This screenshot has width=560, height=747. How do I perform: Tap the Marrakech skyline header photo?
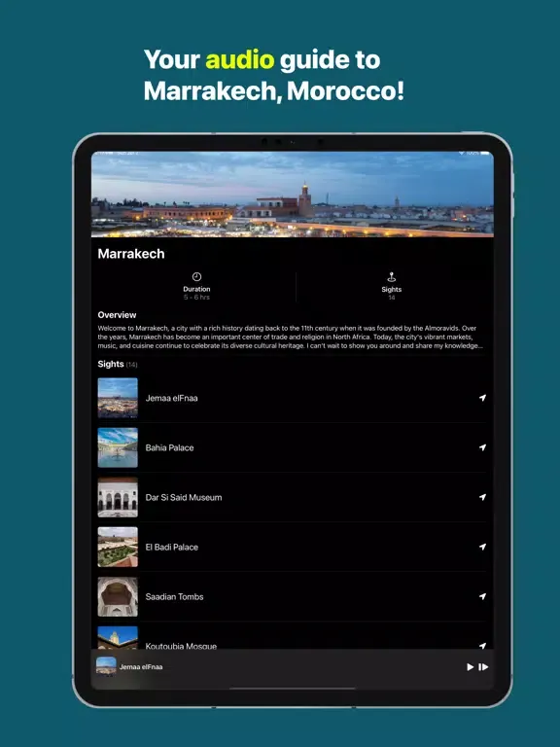tap(292, 194)
